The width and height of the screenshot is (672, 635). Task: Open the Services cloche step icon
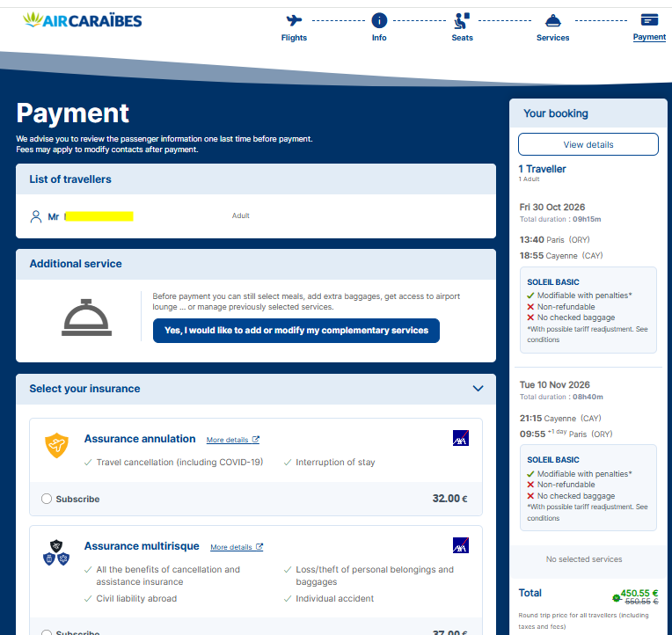553,20
